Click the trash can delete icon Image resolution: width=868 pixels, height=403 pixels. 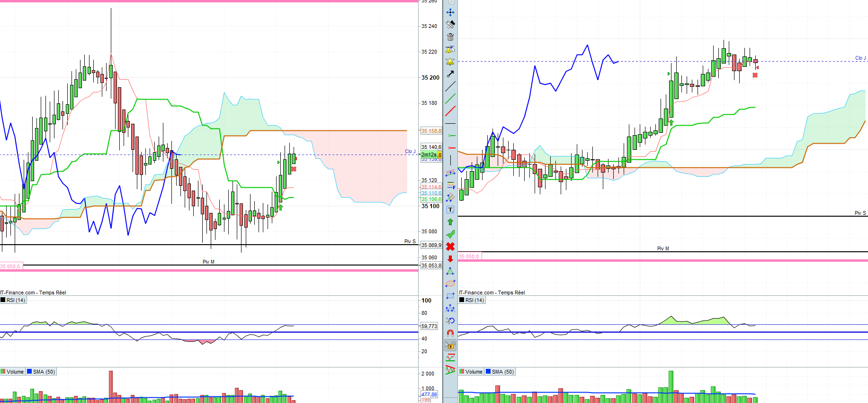pos(450,37)
